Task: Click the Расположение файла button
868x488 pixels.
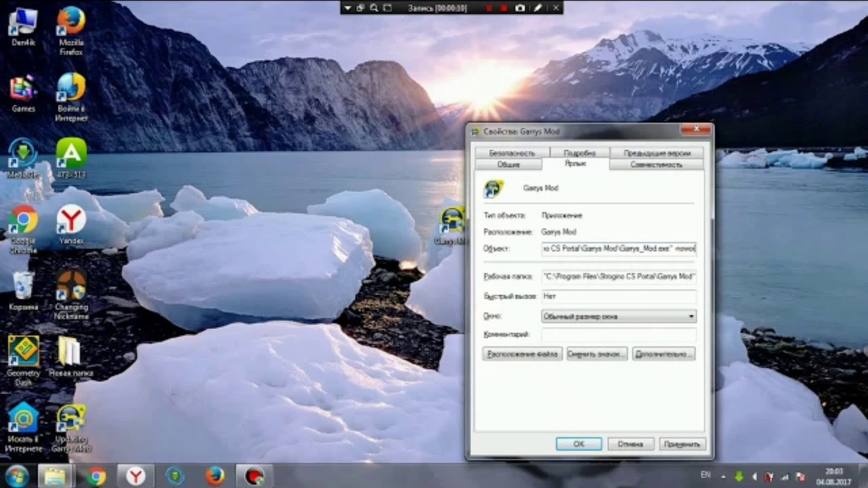Action: click(x=522, y=354)
